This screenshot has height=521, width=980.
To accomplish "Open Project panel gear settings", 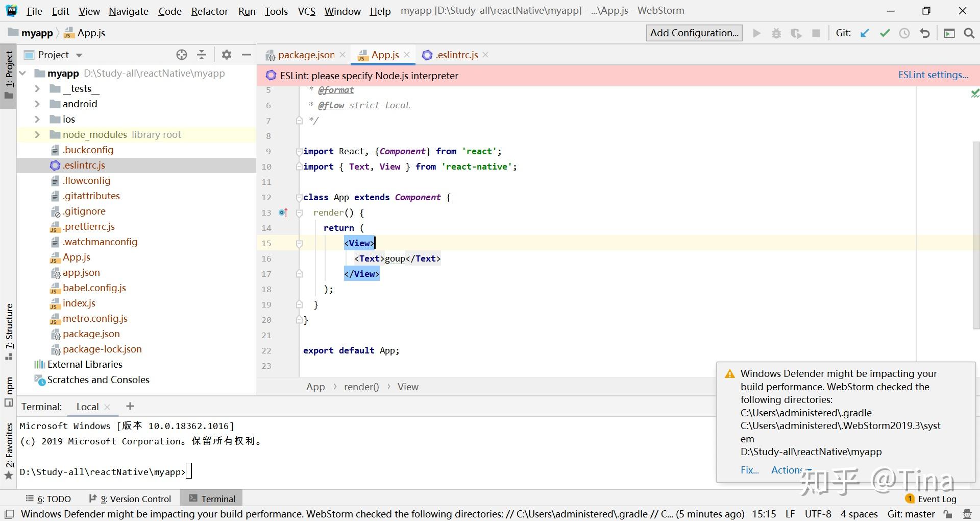I will click(227, 55).
